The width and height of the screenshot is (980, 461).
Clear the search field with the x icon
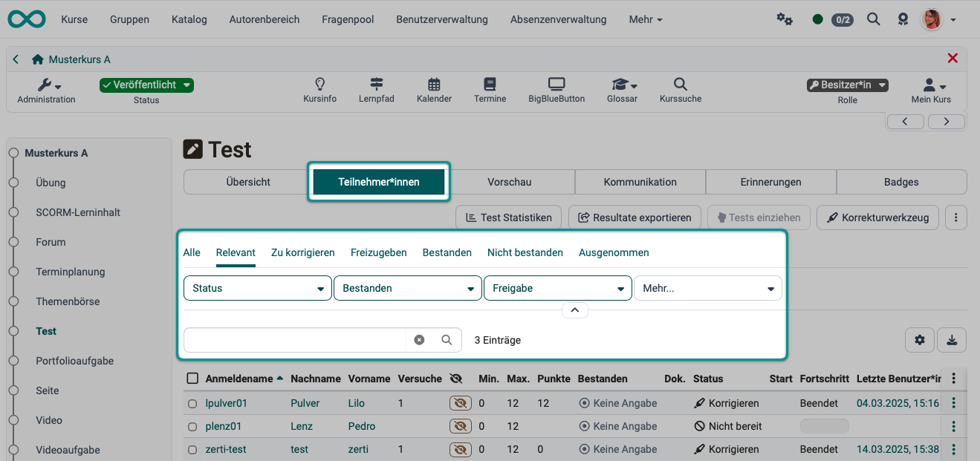click(419, 340)
